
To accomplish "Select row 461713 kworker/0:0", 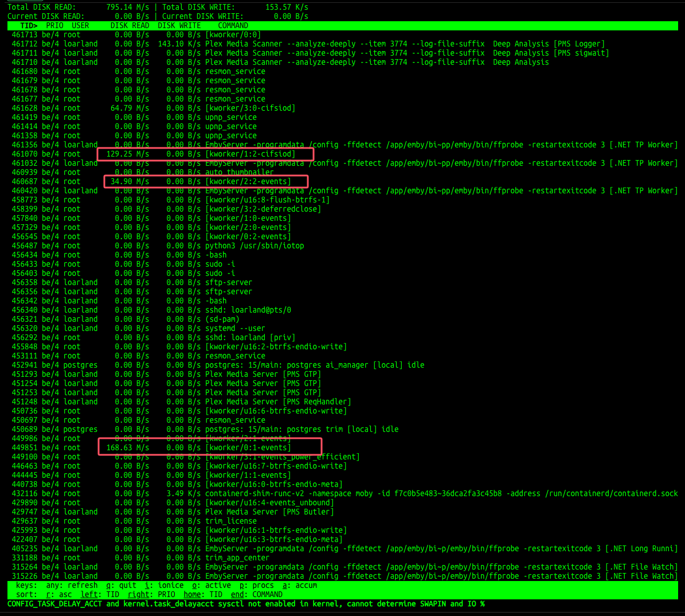I will coord(343,35).
